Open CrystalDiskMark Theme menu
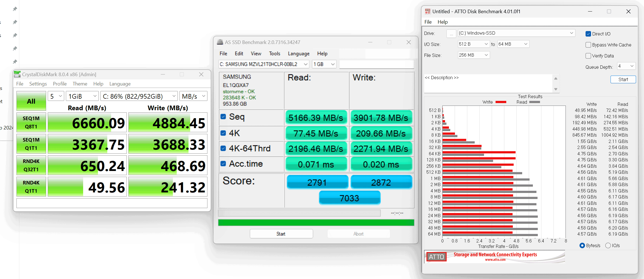 click(80, 84)
